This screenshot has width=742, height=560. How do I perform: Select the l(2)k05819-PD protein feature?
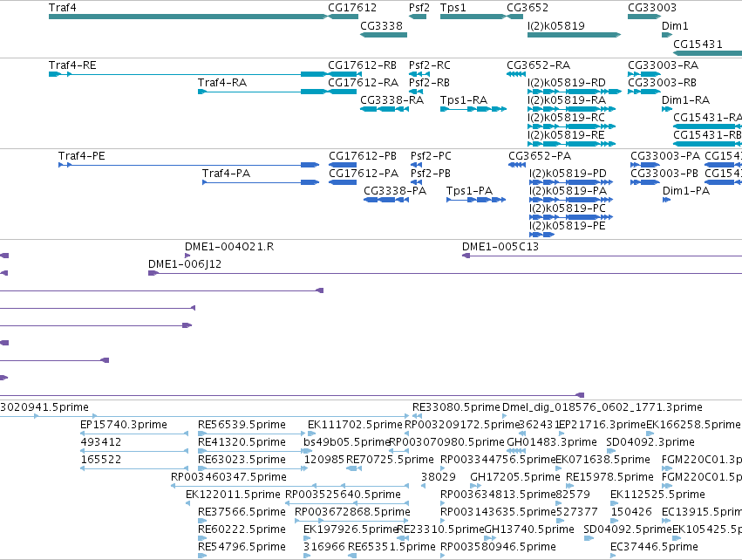(x=571, y=182)
